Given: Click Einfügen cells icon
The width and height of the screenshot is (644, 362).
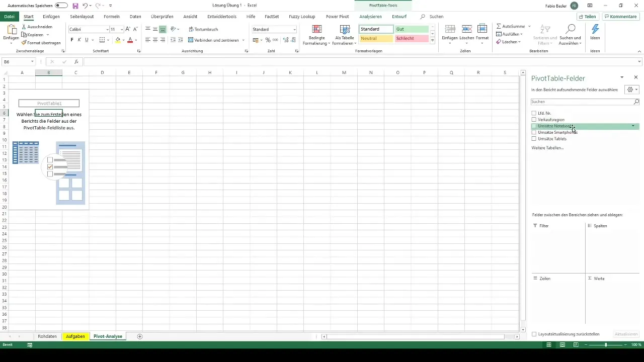Looking at the screenshot, I should click(450, 29).
